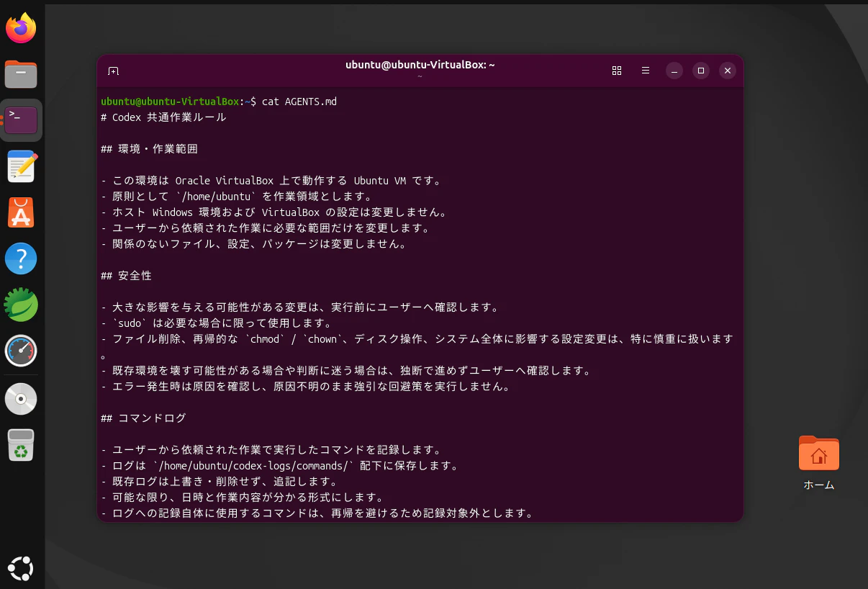Add a new terminal tab

[x=113, y=71]
